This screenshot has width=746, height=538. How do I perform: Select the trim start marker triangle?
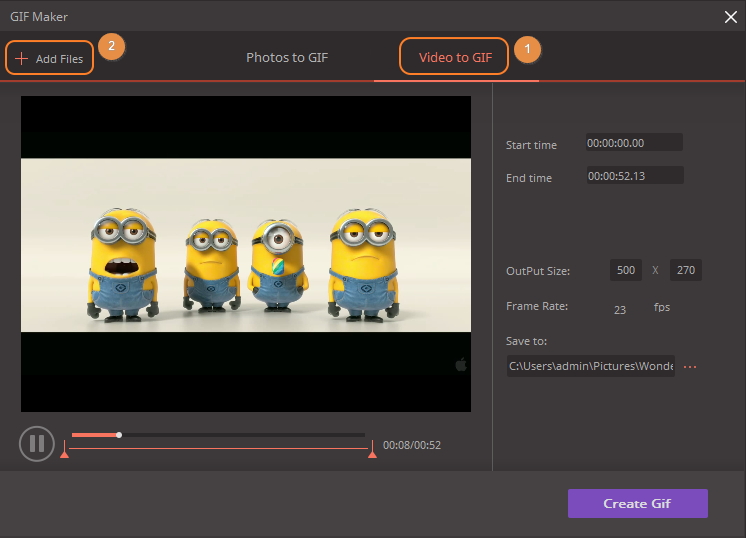point(65,454)
